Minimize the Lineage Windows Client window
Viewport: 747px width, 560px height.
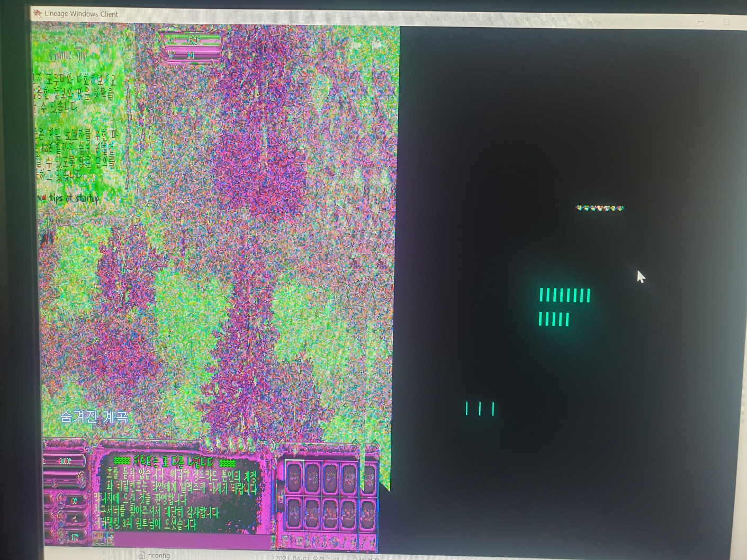pos(700,22)
